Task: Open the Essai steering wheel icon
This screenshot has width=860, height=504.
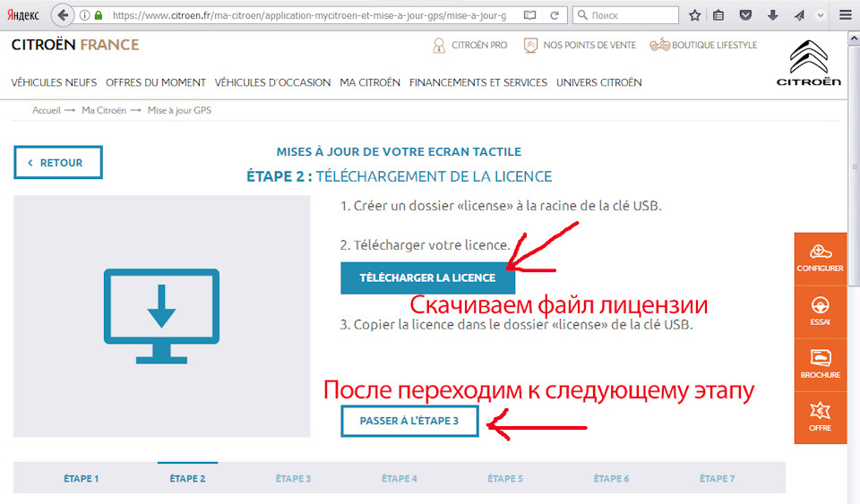Action: point(820,312)
